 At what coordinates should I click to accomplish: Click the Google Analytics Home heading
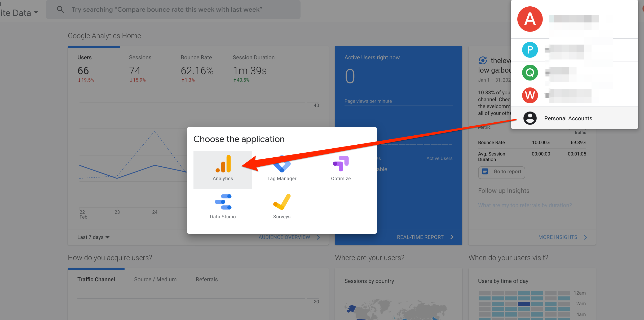104,36
